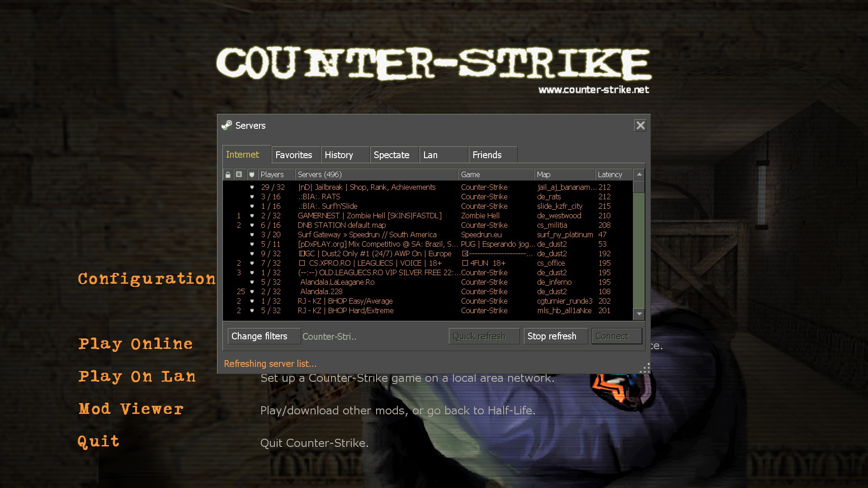This screenshot has height=488, width=868.
Task: Switch to the Favorites tab
Action: [x=295, y=155]
